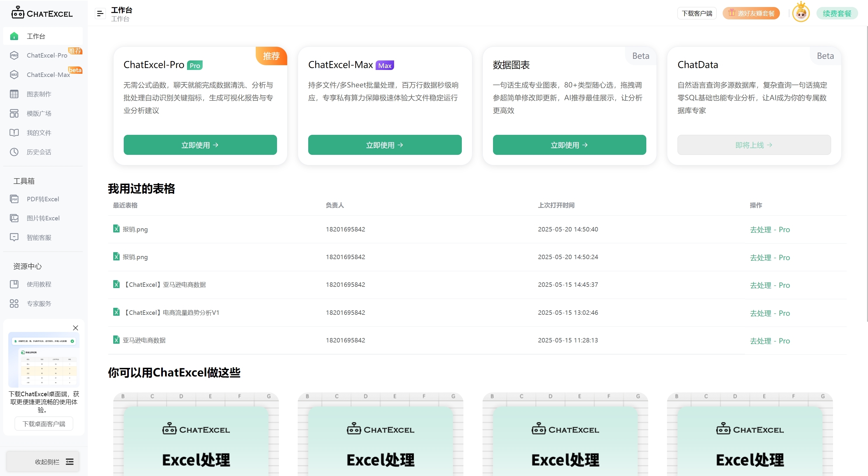Toggle the sidebar menu icon beside 工作台
Image resolution: width=868 pixels, height=476 pixels.
coord(100,13)
